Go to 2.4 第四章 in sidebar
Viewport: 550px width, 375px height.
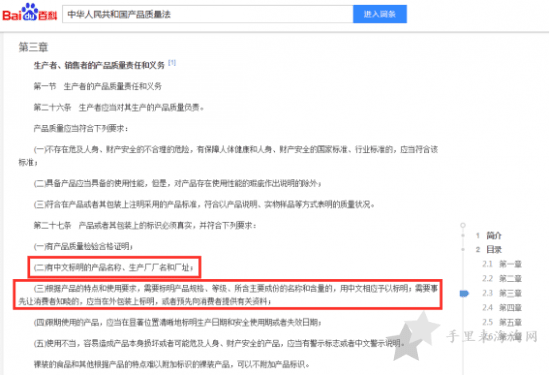pos(502,308)
